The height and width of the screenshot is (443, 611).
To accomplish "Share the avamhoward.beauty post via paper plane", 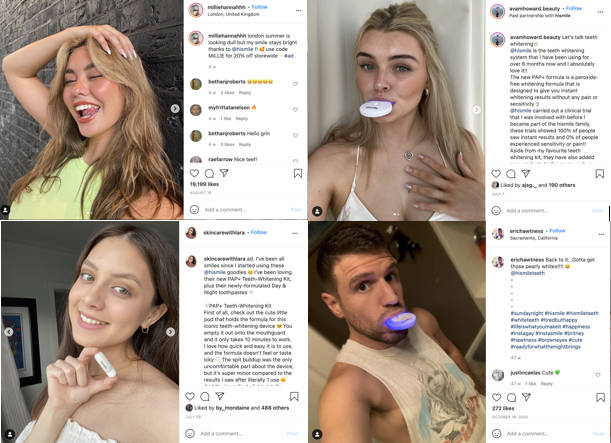I will click(526, 173).
